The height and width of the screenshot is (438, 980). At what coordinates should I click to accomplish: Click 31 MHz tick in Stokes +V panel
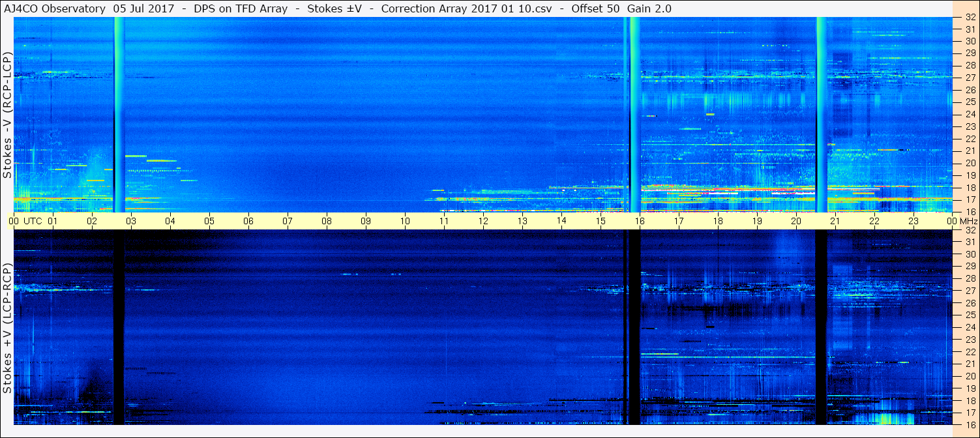(x=970, y=242)
